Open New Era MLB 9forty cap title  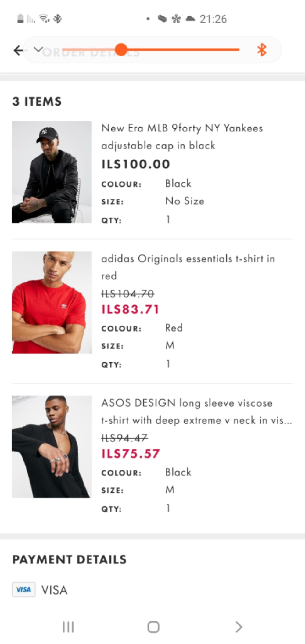[x=182, y=136]
